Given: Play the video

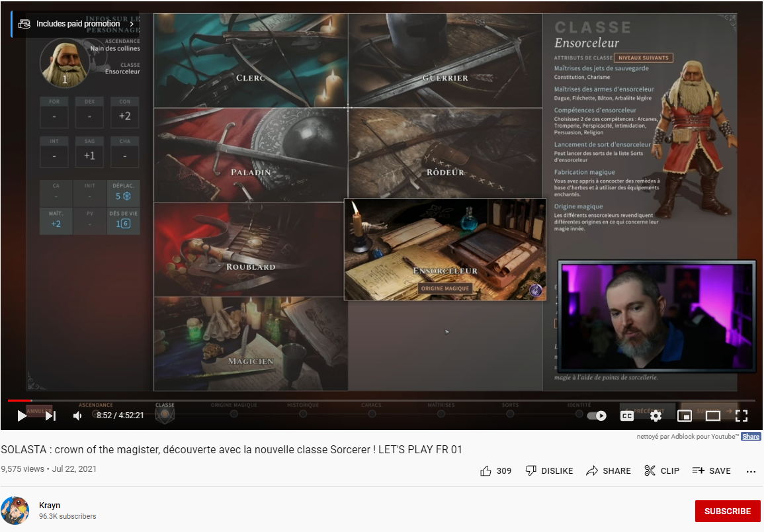Looking at the screenshot, I should coord(22,416).
